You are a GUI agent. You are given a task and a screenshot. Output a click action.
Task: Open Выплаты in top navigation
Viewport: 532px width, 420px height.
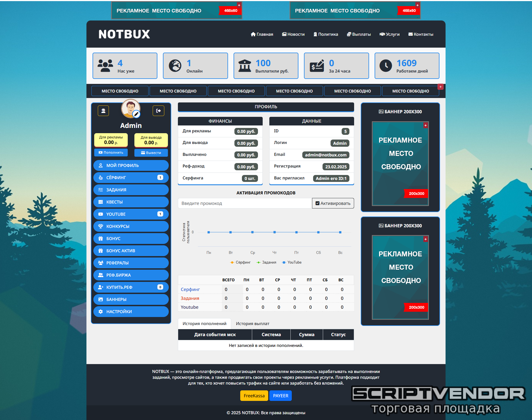[359, 34]
